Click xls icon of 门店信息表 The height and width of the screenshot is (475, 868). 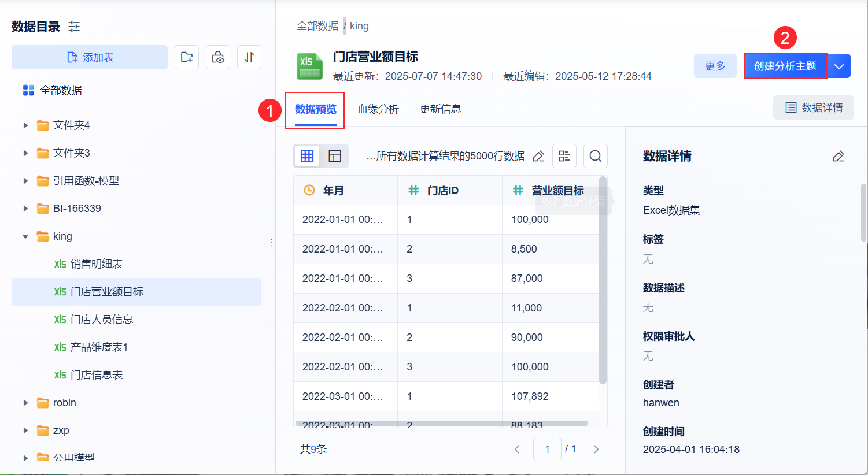click(60, 375)
